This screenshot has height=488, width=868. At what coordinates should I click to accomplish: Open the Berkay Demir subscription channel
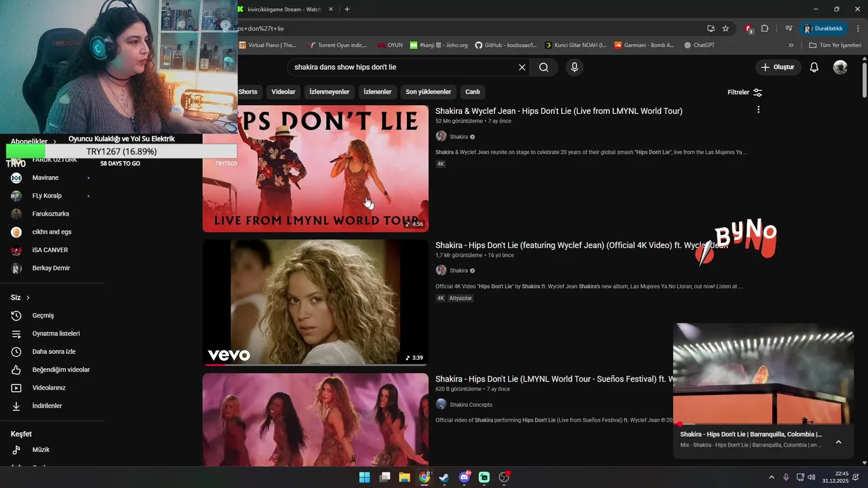pos(52,268)
